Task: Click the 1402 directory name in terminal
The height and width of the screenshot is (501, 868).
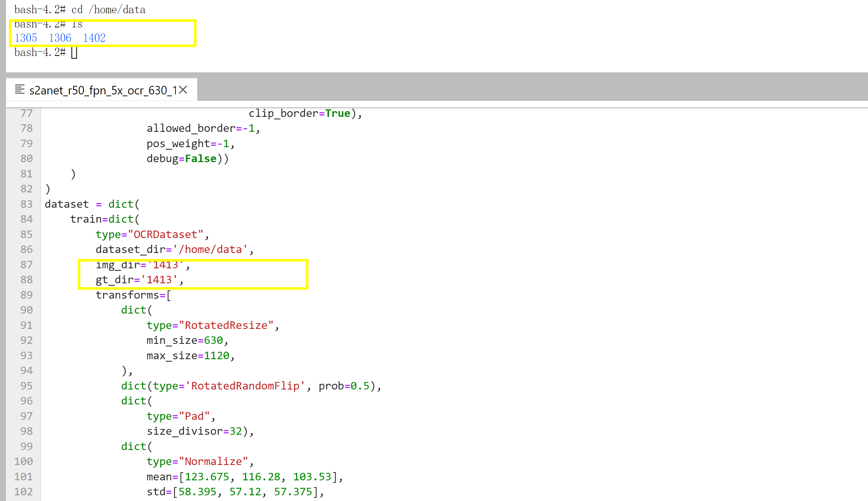Action: (94, 38)
